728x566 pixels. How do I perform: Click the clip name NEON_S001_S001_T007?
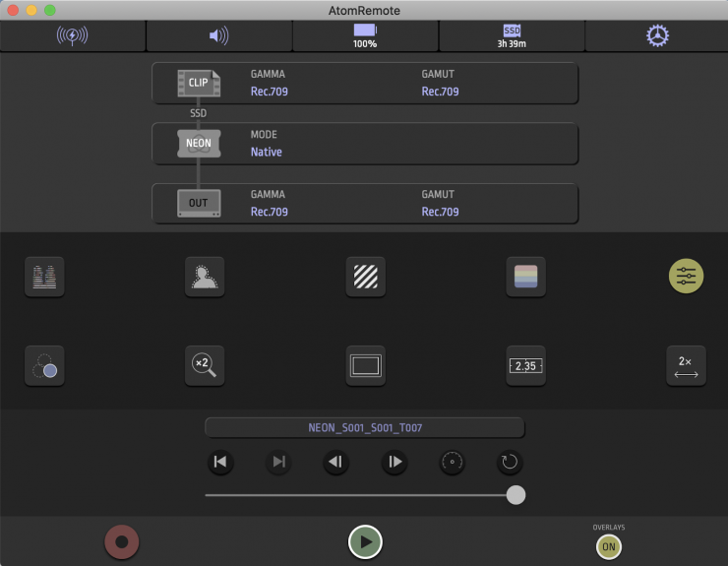365,428
